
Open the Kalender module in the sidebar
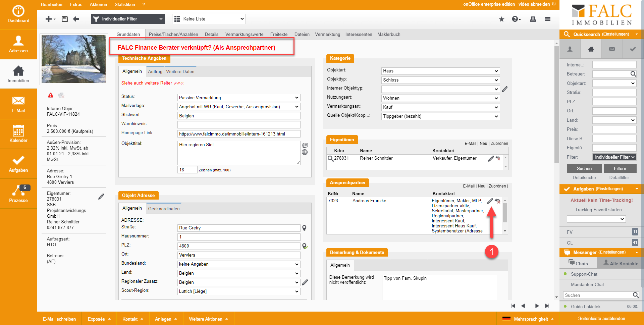18,134
